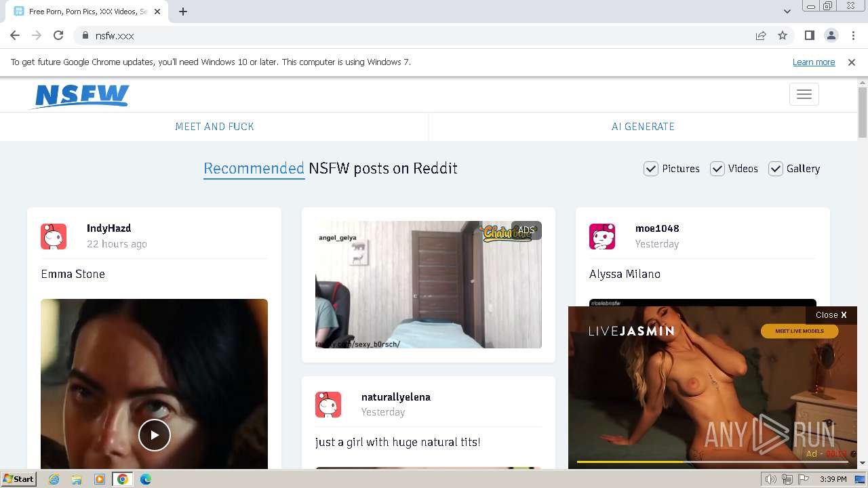868x488 pixels.
Task: Open the Alyssa Milano post title
Action: 625,274
